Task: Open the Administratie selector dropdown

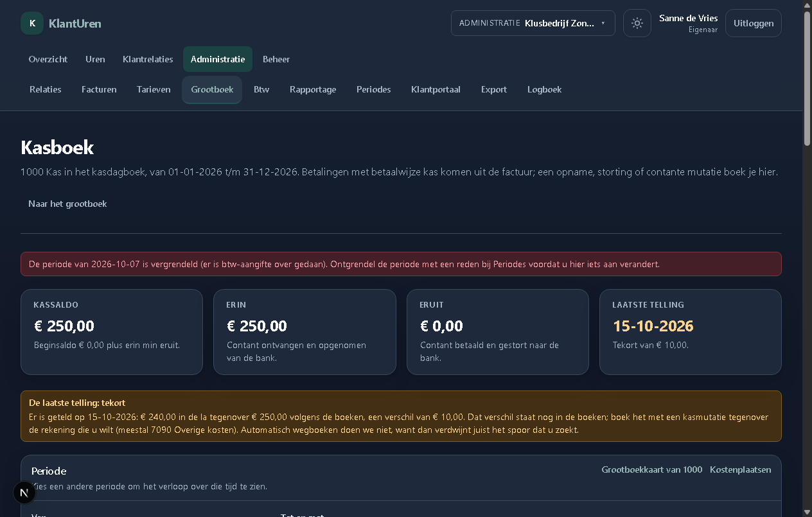Action: 533,23
